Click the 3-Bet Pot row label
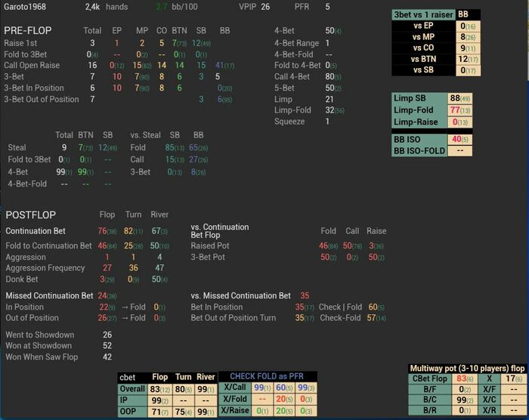Viewport: 529px width, 420px height. pyautogui.click(x=208, y=257)
